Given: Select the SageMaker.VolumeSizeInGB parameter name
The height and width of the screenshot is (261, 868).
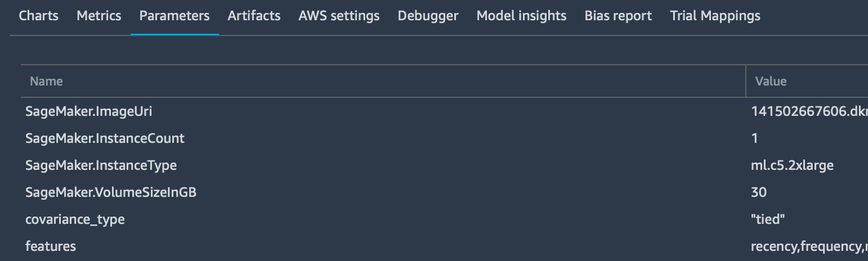Looking at the screenshot, I should (x=111, y=192).
